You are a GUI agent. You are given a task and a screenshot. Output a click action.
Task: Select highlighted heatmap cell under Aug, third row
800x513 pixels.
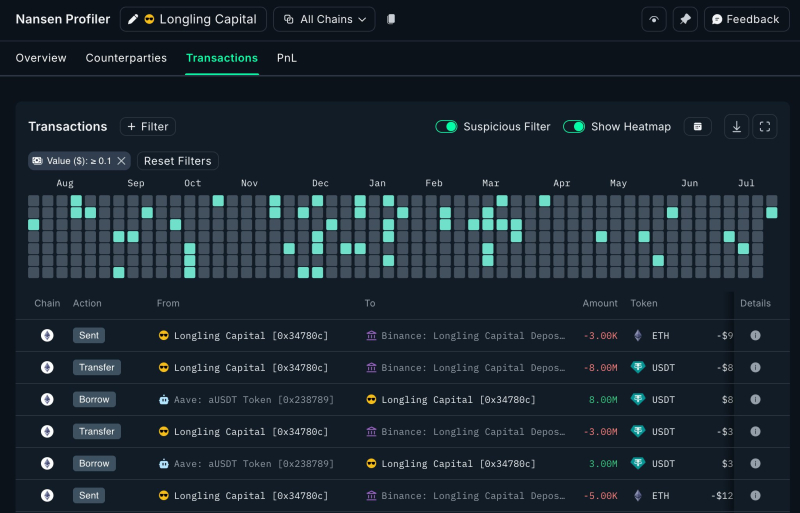(34, 224)
